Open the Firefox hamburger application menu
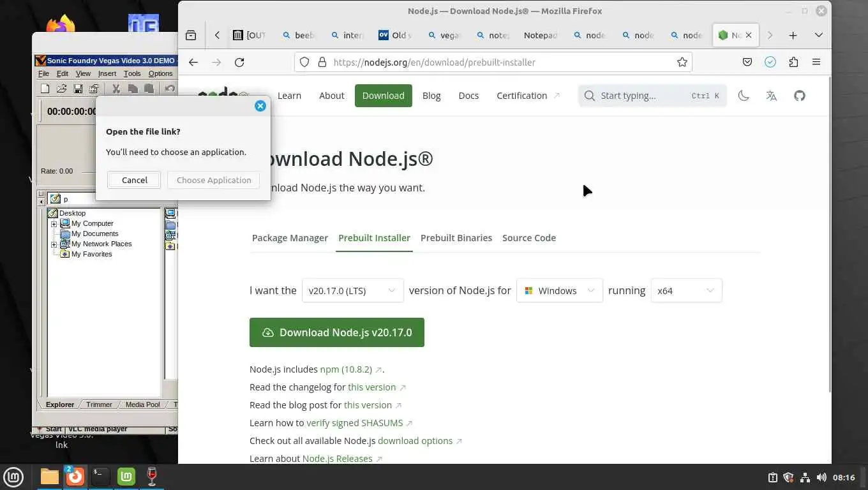Viewport: 868px width, 490px height. pyautogui.click(x=816, y=62)
